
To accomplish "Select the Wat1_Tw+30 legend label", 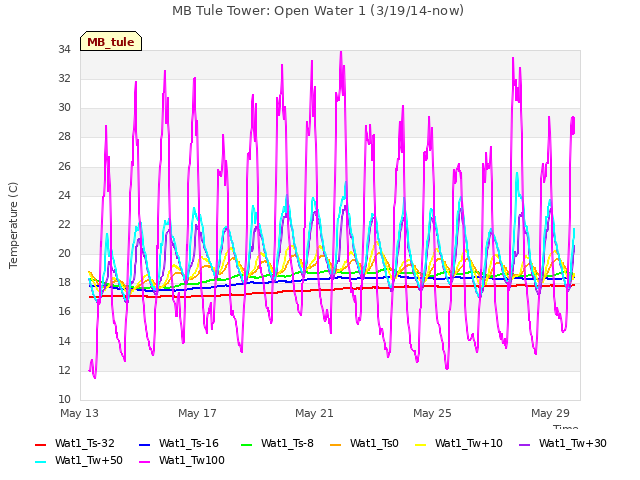I will (573, 443).
